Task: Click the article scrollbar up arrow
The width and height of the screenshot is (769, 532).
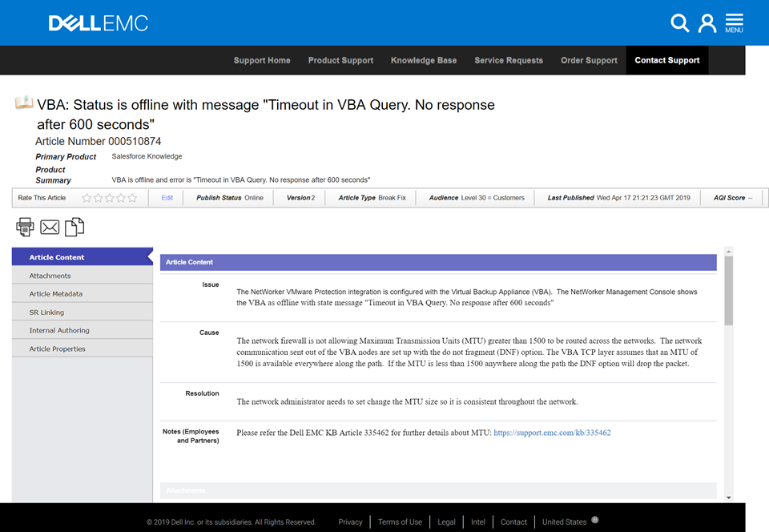Action: click(729, 251)
